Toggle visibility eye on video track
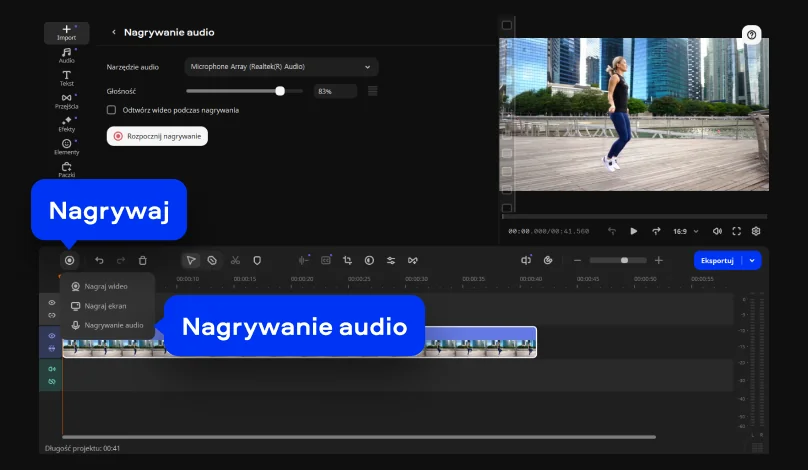Screen dimensions: 808x470 [x=52, y=336]
